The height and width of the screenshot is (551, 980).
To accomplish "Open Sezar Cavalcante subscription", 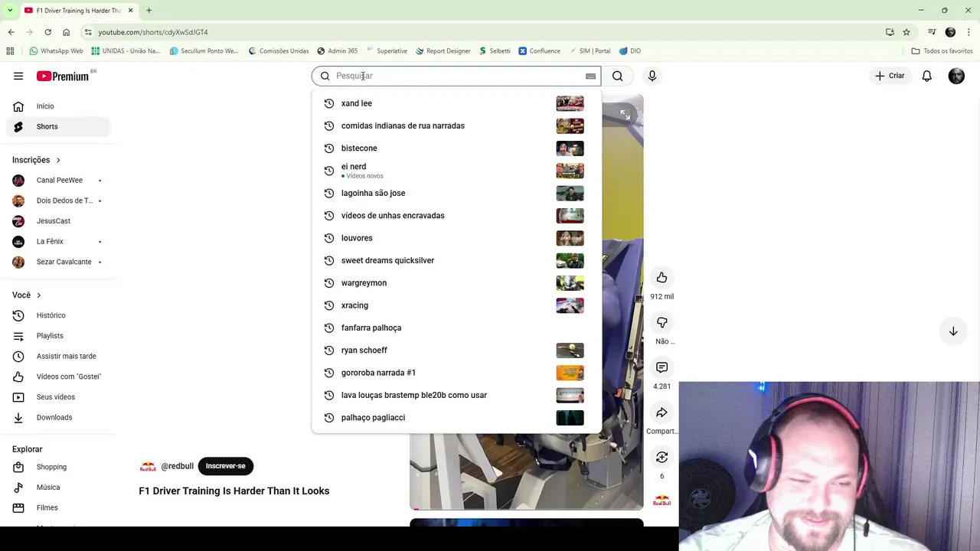I will pyautogui.click(x=58, y=262).
